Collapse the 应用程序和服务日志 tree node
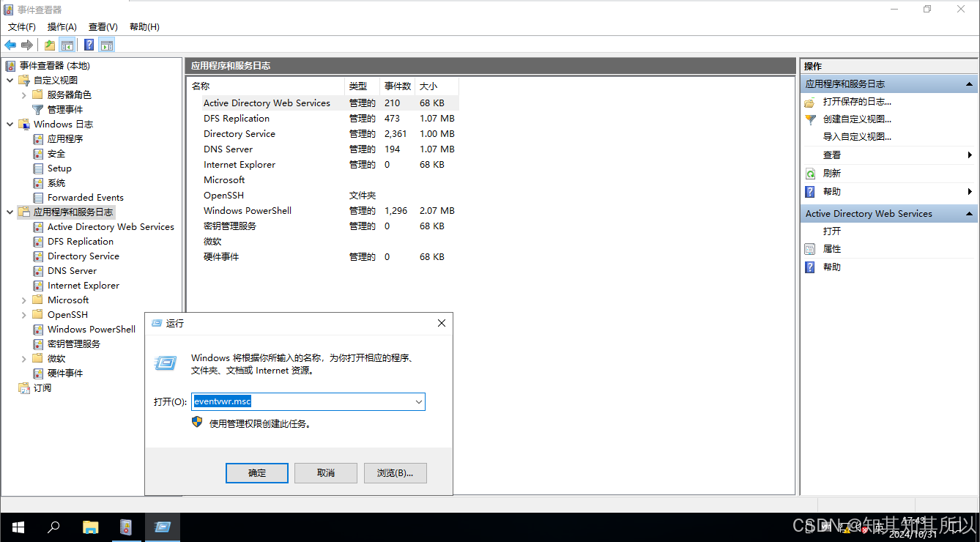 [x=10, y=212]
